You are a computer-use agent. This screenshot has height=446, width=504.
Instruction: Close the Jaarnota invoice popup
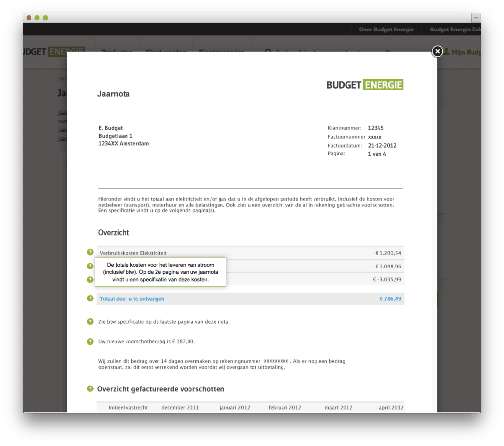(x=437, y=51)
